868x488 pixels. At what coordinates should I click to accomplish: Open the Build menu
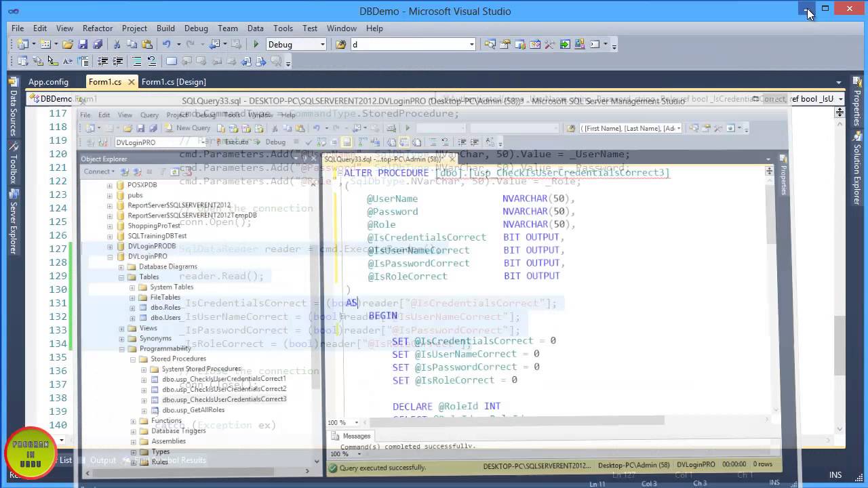pyautogui.click(x=165, y=28)
